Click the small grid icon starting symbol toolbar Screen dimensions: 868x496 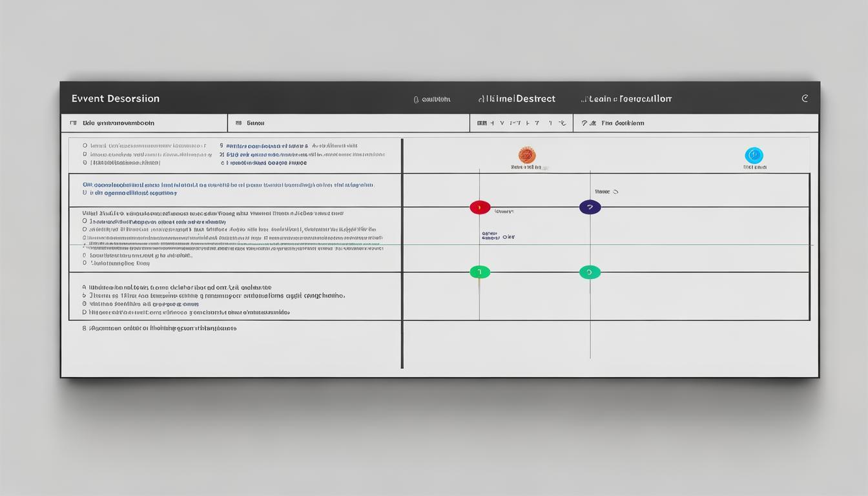click(x=481, y=123)
